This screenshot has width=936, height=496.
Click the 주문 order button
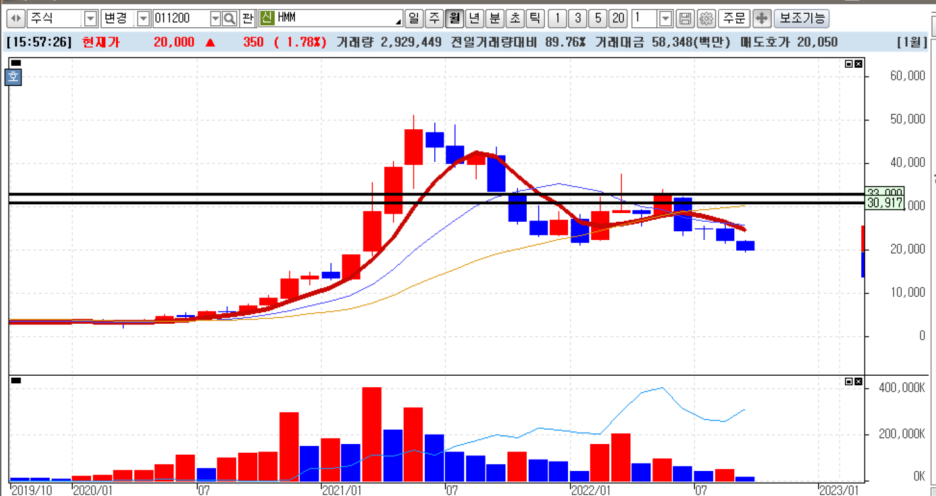click(734, 19)
